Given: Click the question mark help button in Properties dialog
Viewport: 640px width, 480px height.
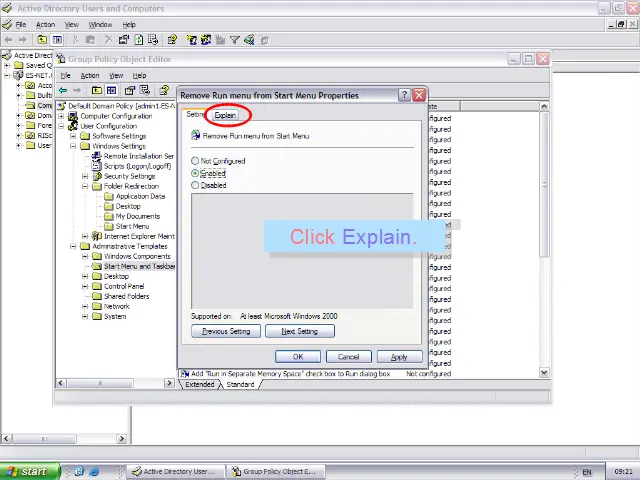Looking at the screenshot, I should (404, 95).
